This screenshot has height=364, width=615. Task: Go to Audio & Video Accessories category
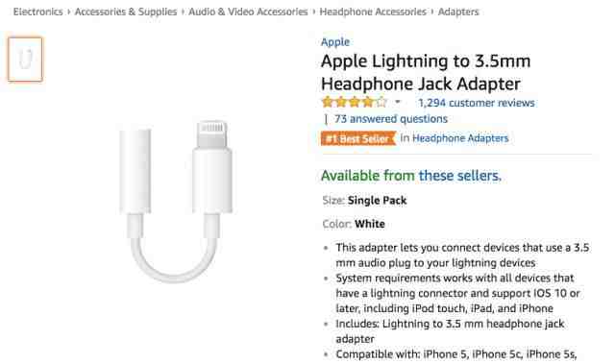[248, 12]
